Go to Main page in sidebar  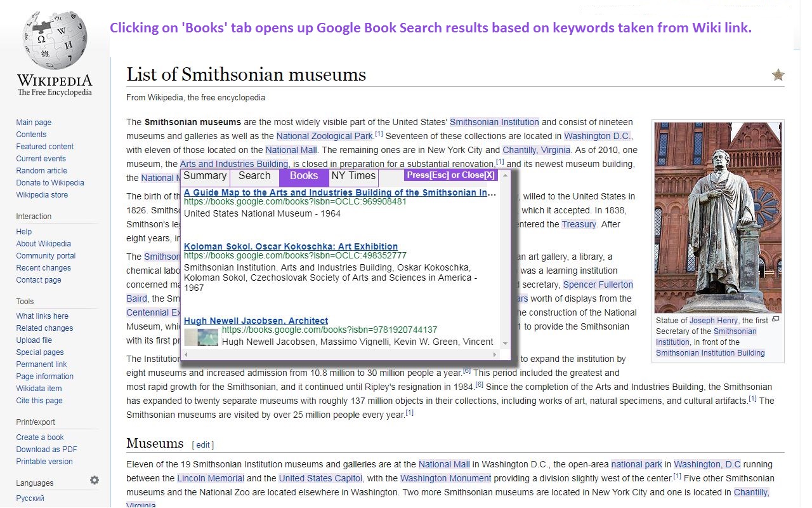(x=34, y=123)
